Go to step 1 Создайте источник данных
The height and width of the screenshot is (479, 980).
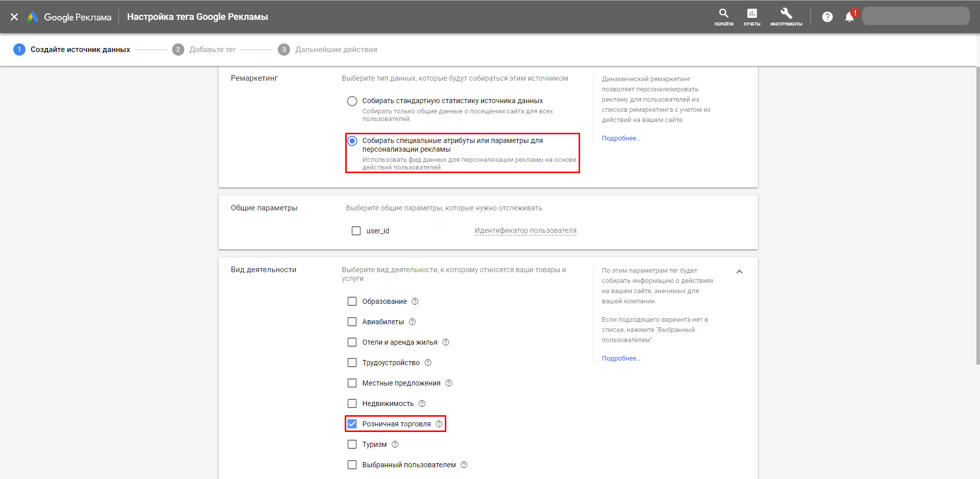point(71,50)
